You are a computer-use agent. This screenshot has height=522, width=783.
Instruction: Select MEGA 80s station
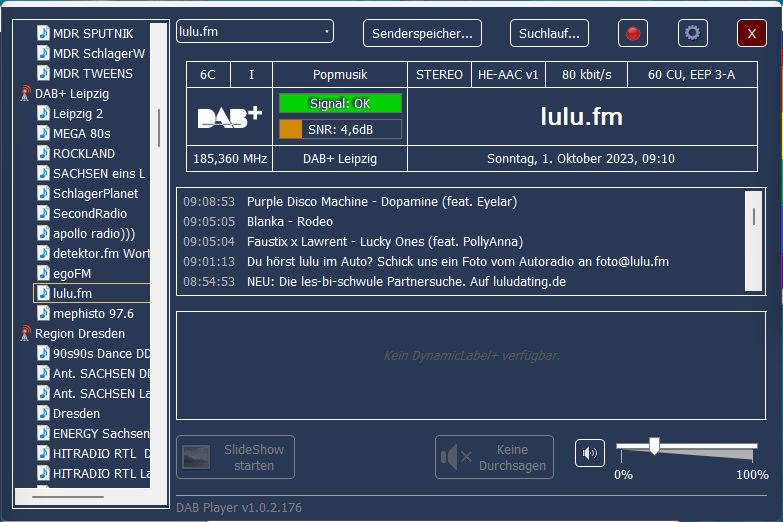[81, 134]
